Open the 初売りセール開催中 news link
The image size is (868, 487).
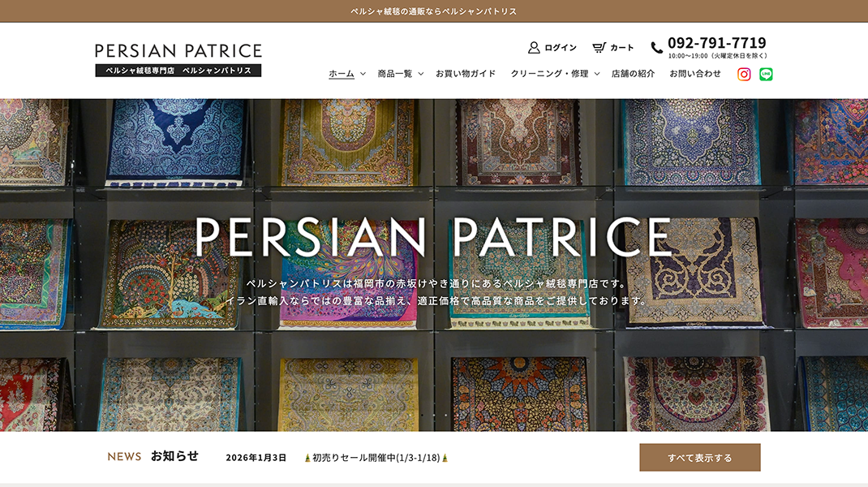pyautogui.click(x=376, y=458)
